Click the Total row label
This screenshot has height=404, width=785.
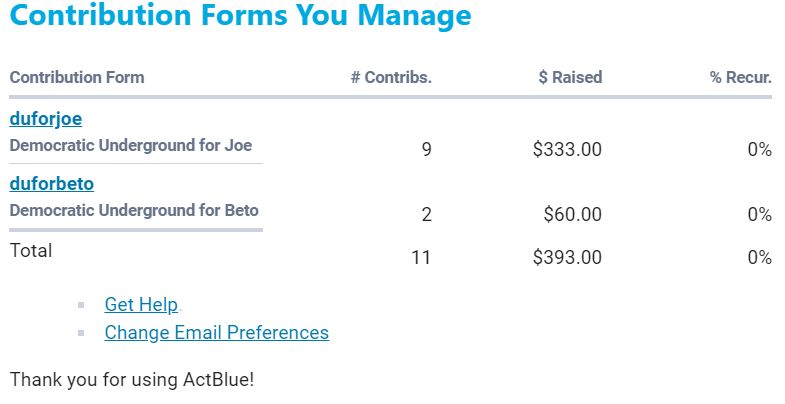click(x=31, y=251)
